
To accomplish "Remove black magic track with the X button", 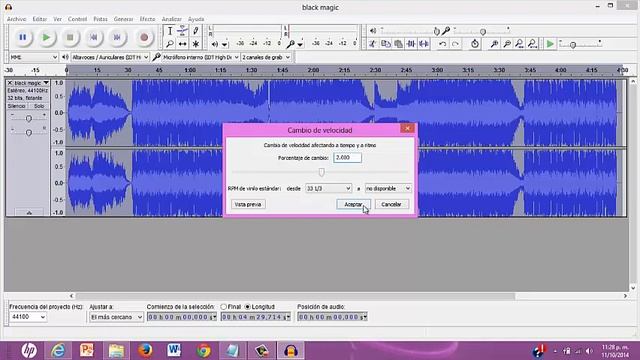I will 10,83.
